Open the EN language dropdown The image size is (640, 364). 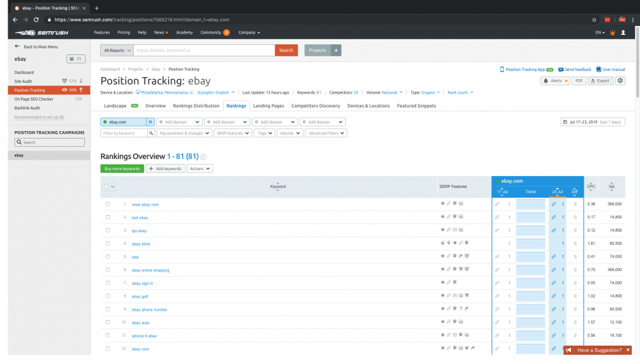point(599,33)
